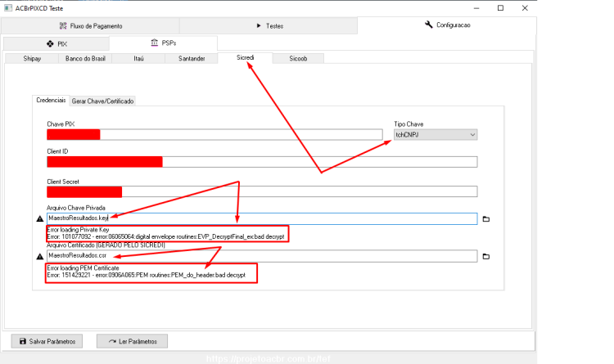Open folder browser for Arquivo Chave Privada

486,219
